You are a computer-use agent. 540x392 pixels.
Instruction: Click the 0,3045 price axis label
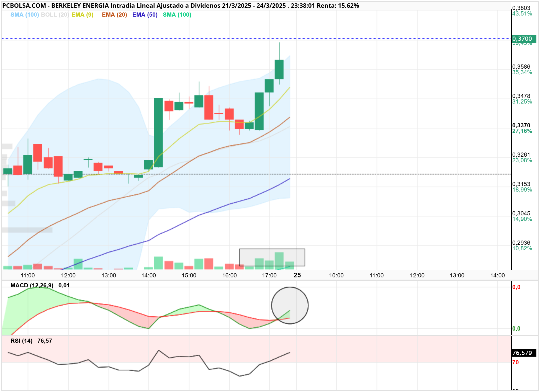(521, 213)
